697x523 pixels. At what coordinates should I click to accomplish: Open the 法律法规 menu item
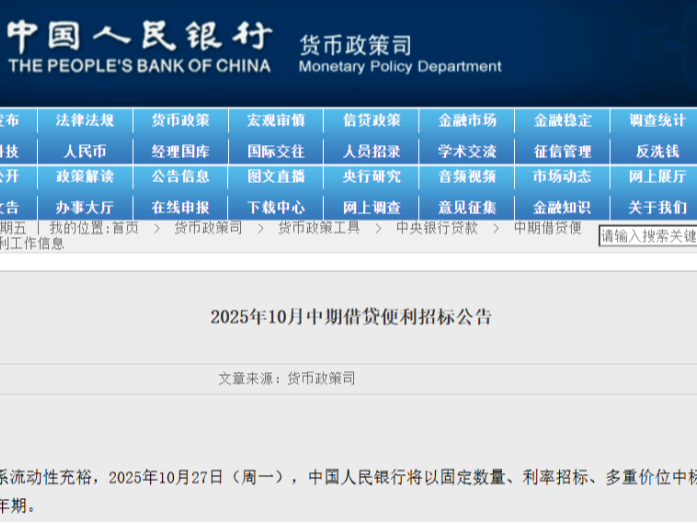pyautogui.click(x=85, y=120)
